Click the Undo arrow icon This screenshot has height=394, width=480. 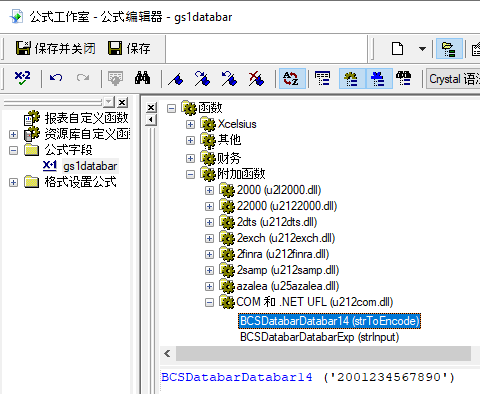point(56,78)
